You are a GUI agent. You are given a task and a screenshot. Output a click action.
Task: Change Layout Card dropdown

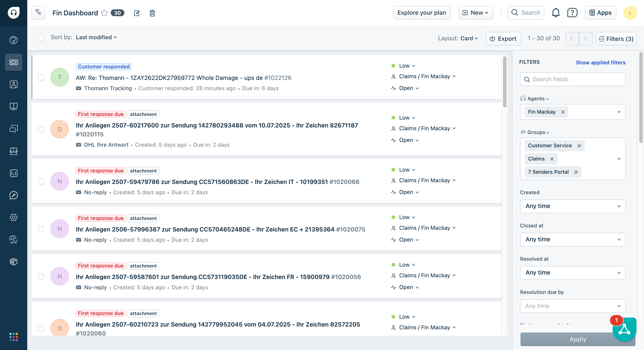pos(469,38)
